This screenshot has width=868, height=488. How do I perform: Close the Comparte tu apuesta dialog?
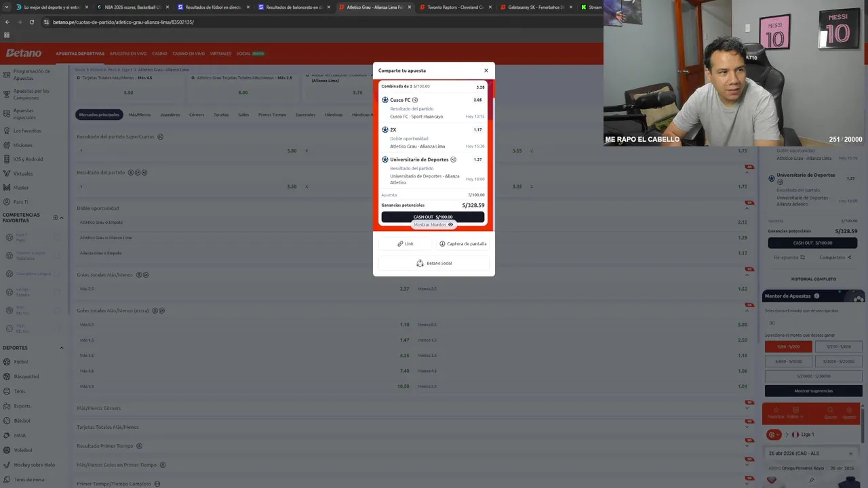(x=486, y=70)
